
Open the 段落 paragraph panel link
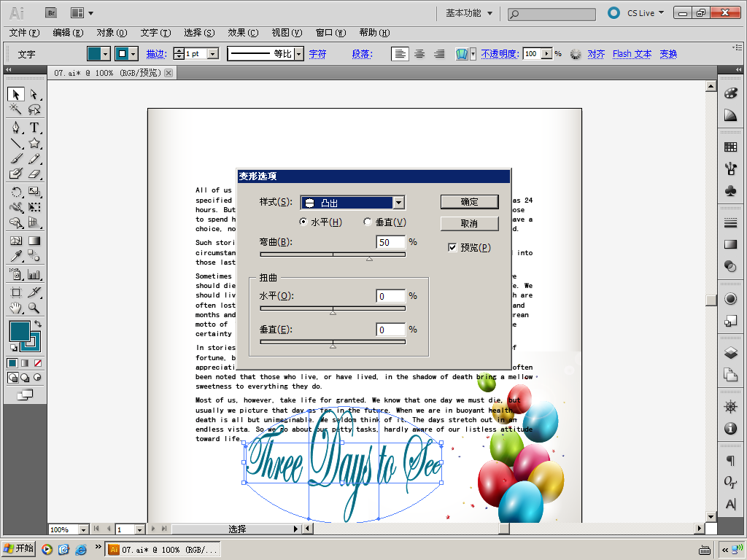pyautogui.click(x=362, y=54)
